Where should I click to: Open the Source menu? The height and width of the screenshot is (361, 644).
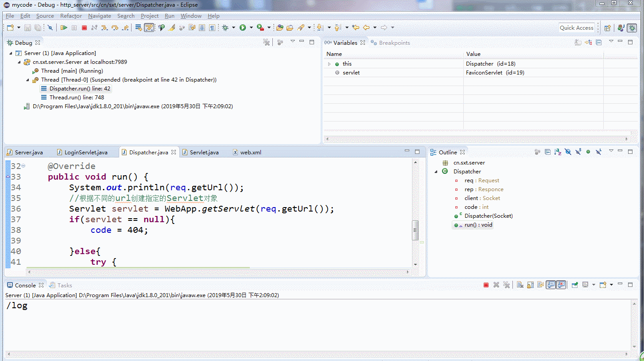click(x=45, y=16)
